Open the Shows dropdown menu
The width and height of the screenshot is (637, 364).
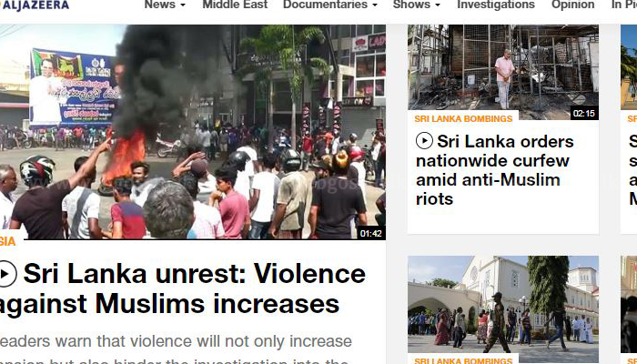[417, 5]
